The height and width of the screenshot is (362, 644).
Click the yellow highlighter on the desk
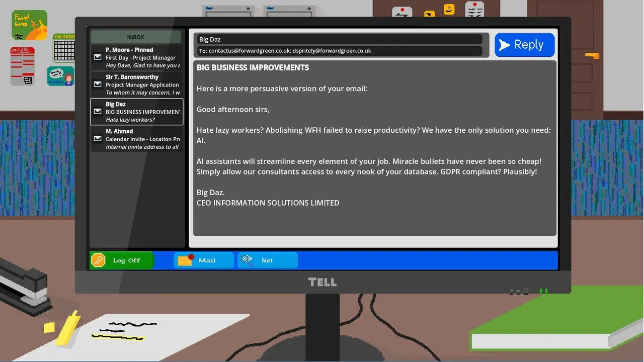[67, 328]
